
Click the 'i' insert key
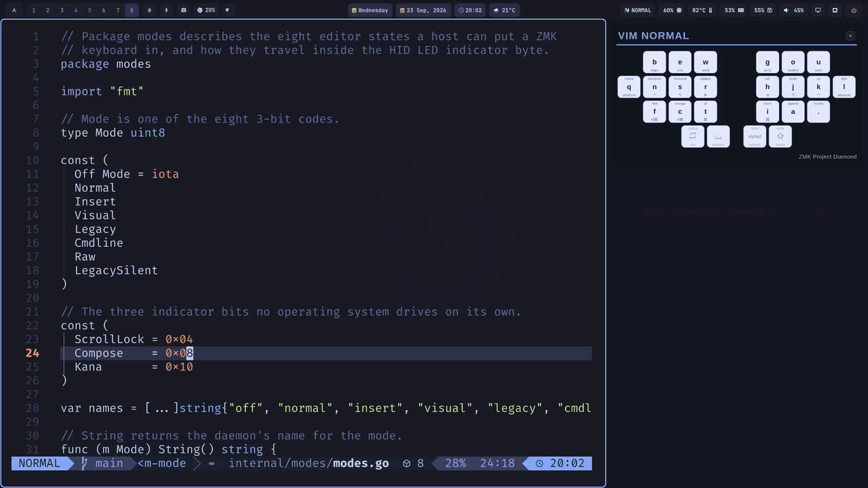click(x=768, y=112)
